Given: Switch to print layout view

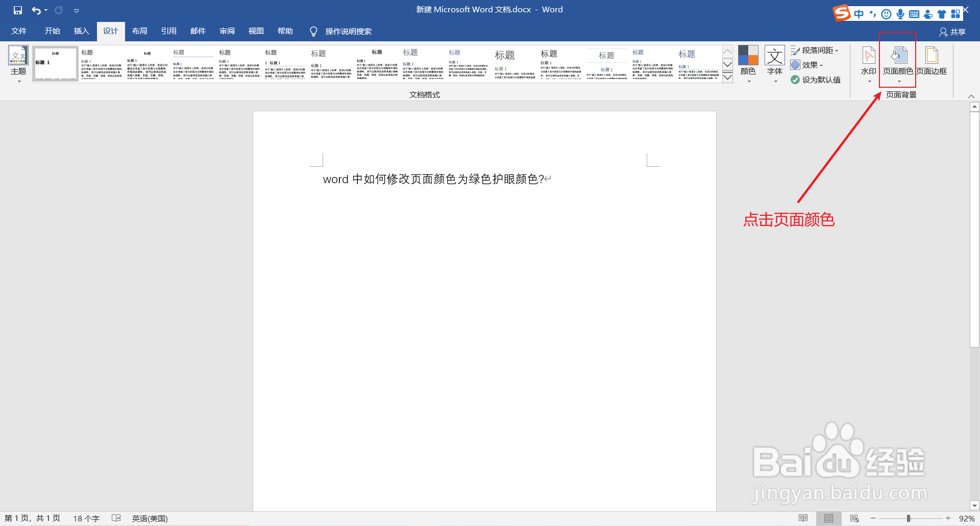Looking at the screenshot, I should [x=828, y=518].
